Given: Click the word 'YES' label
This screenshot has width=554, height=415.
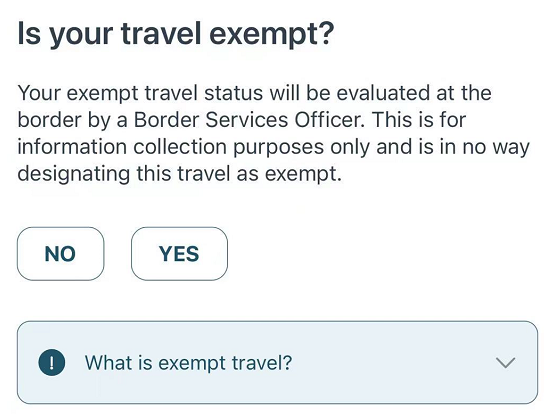Looking at the screenshot, I should click(x=179, y=254).
